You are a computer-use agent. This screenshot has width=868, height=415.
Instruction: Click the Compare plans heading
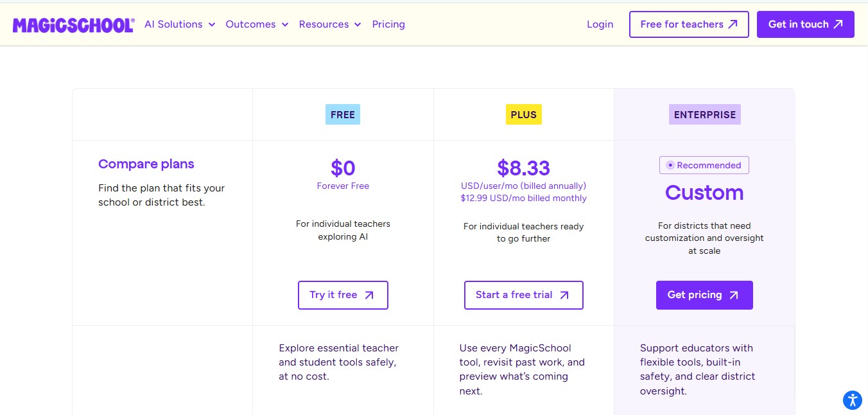pyautogui.click(x=146, y=164)
